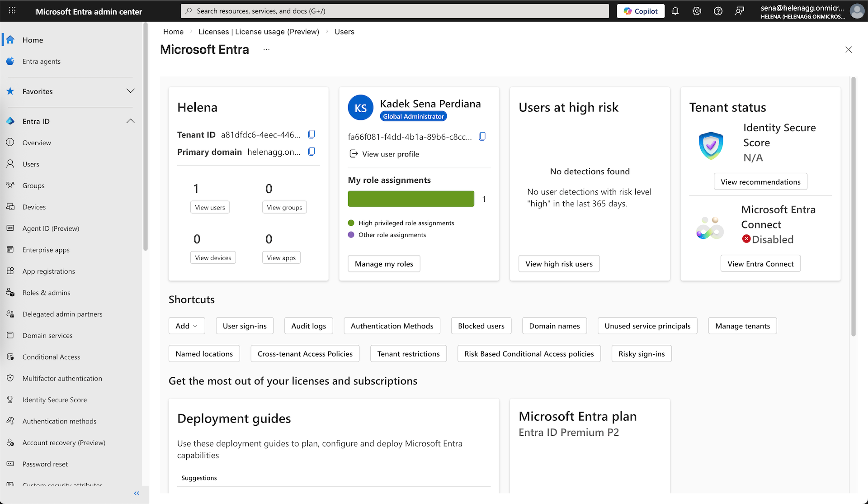Copy the user object ID
The image size is (868, 504).
(482, 137)
